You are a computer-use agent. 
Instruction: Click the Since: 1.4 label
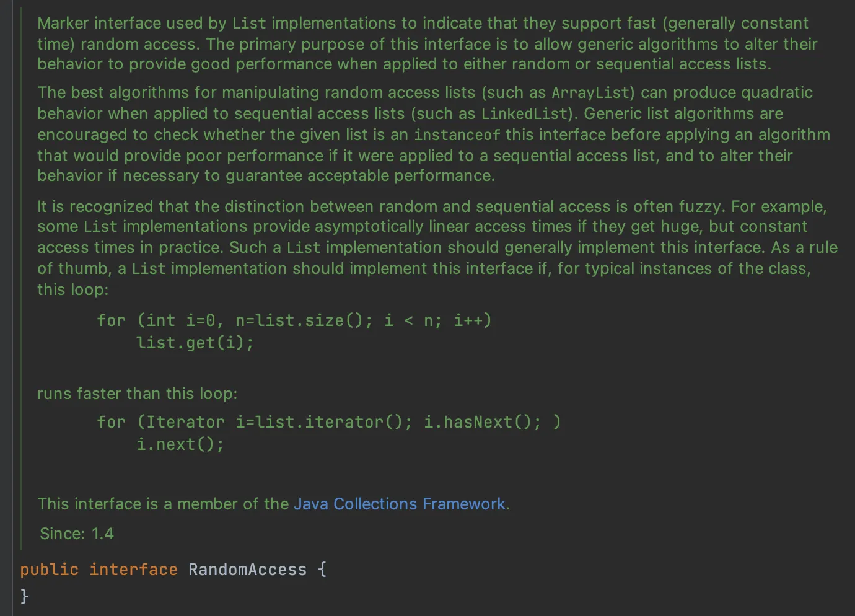pyautogui.click(x=77, y=534)
